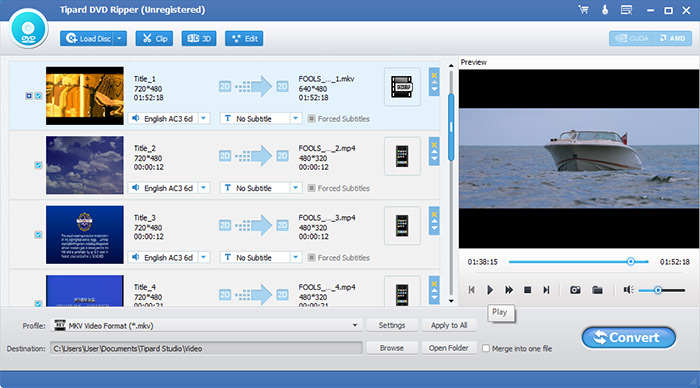Image resolution: width=700 pixels, height=388 pixels.
Task: Select the Title_3 blue warning thumbnail
Action: pyautogui.click(x=85, y=234)
